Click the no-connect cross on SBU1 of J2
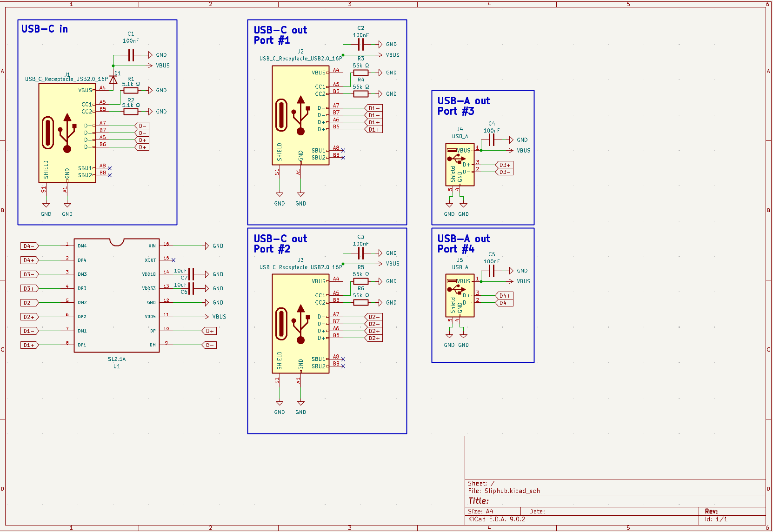The image size is (773, 532). [343, 150]
